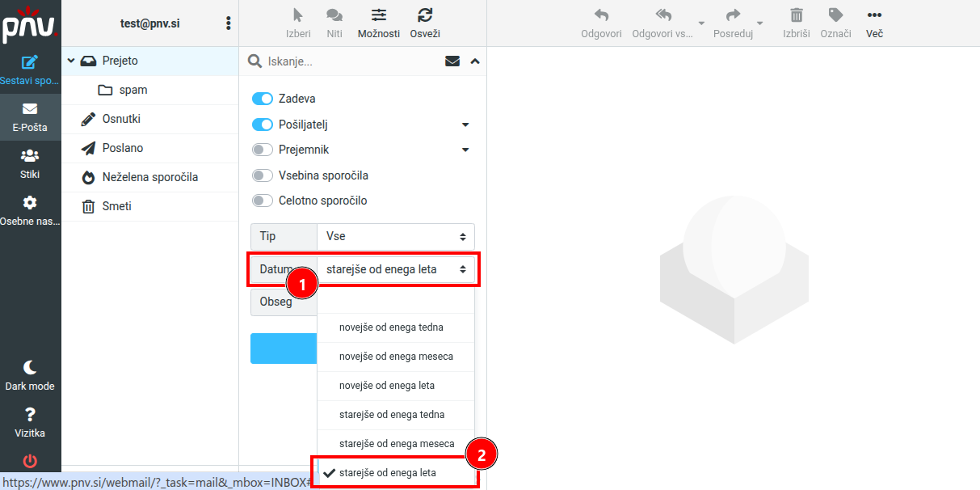Open Osebne nastavitve gear icon
The image size is (980, 490).
coord(30,202)
